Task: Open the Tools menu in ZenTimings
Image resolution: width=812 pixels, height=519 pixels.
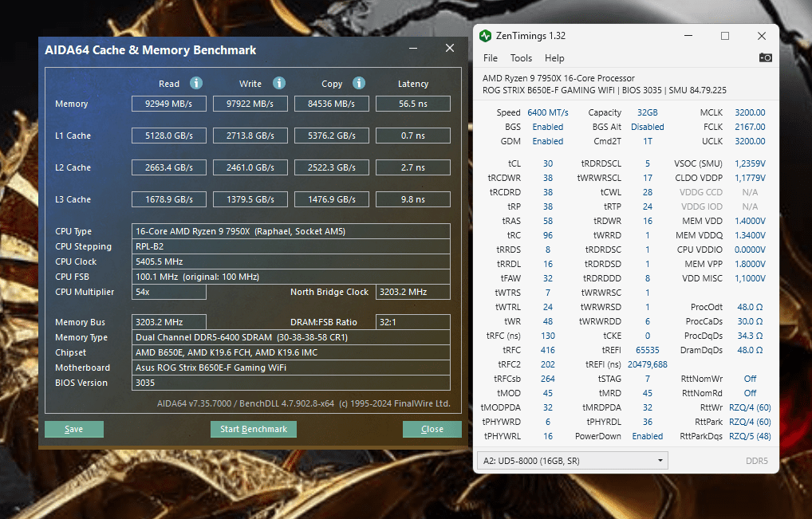Action: [x=521, y=58]
